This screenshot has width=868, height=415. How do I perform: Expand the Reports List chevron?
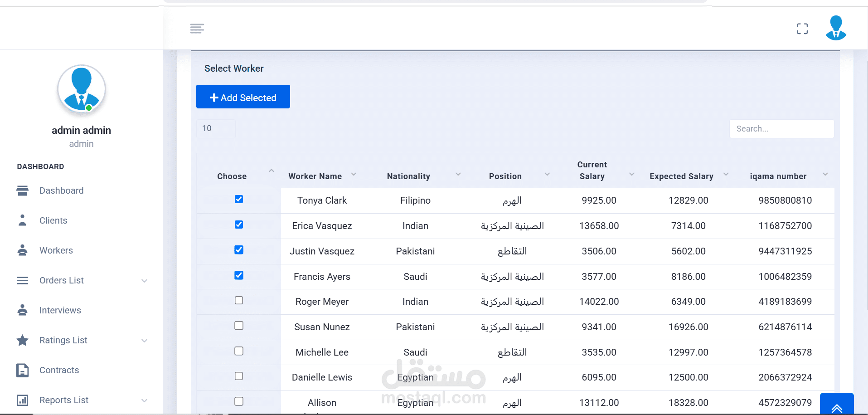click(144, 400)
